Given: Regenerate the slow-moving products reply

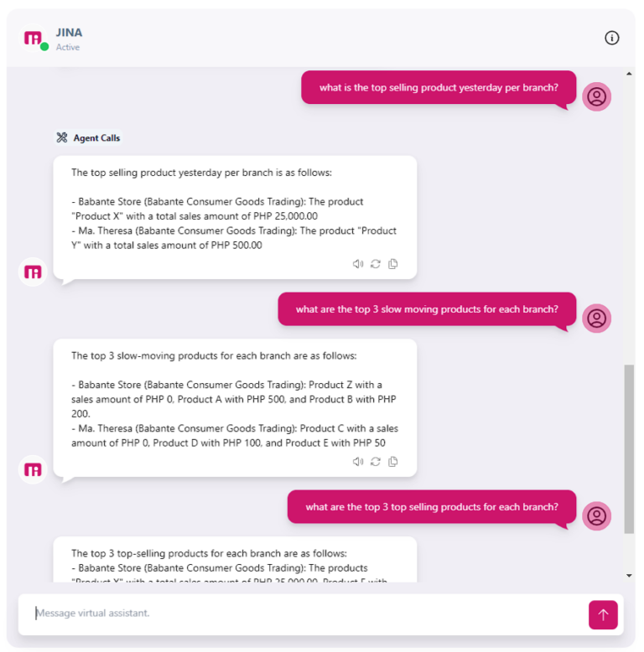Looking at the screenshot, I should point(376,462).
